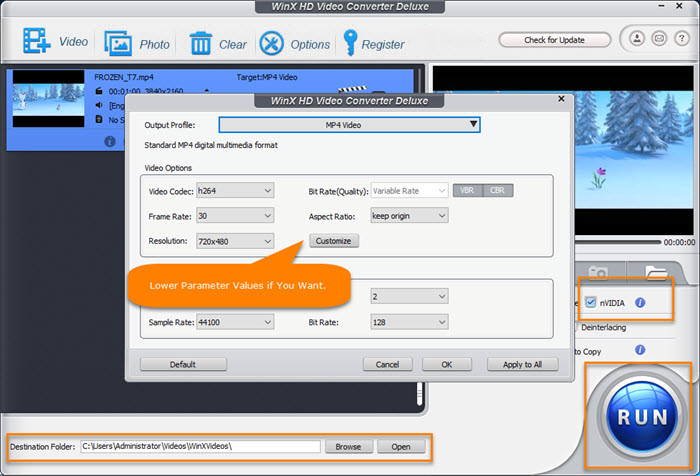
Task: Click the Deinterlacing option label
Action: coord(604,327)
